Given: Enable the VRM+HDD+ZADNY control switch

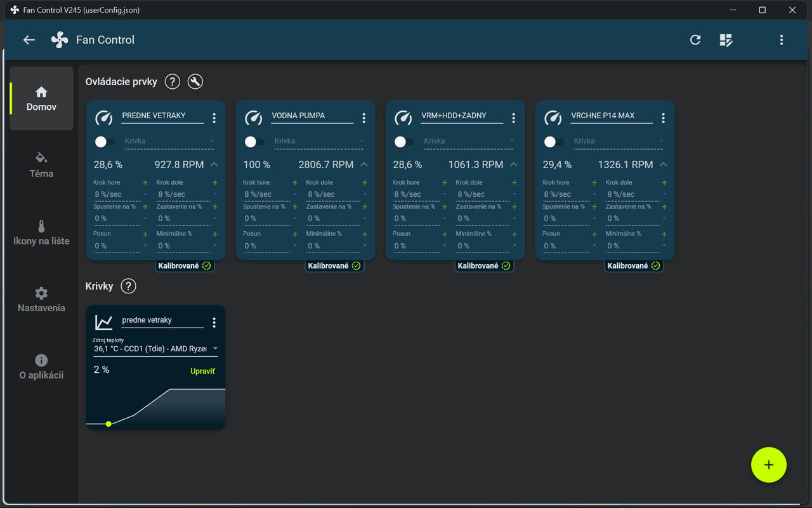Looking at the screenshot, I should (404, 142).
